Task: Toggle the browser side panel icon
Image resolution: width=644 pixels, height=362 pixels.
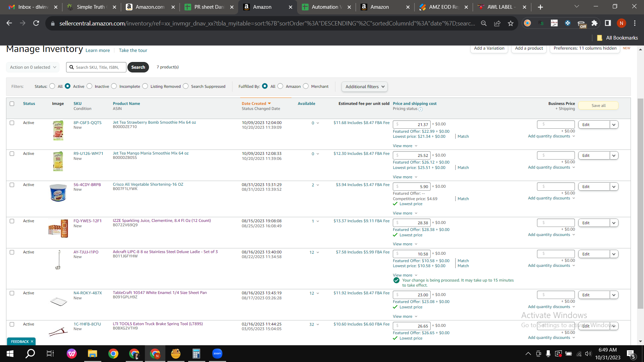Action: (608, 23)
